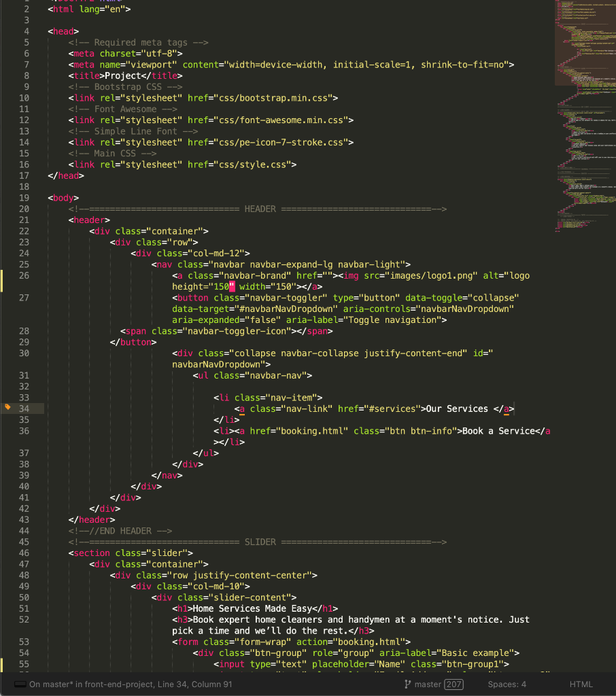This screenshot has height=696, width=616.
Task: Open the 207 git changes badge
Action: pos(454,684)
